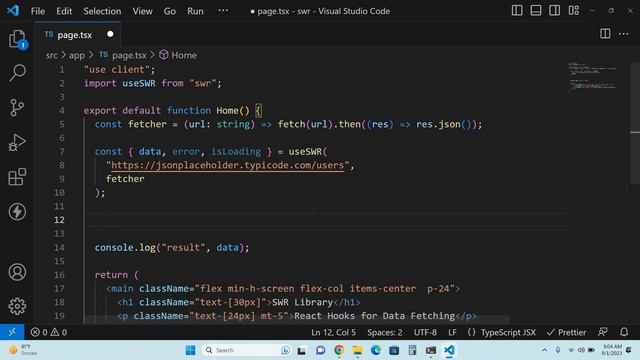Image resolution: width=640 pixels, height=360 pixels.
Task: Open editor More Actions ellipsis
Action: [x=624, y=34]
